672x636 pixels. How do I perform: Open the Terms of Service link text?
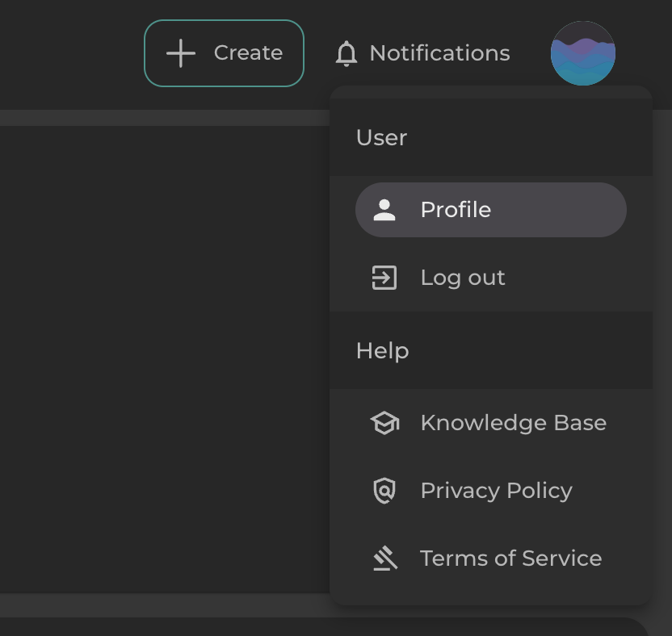click(510, 559)
